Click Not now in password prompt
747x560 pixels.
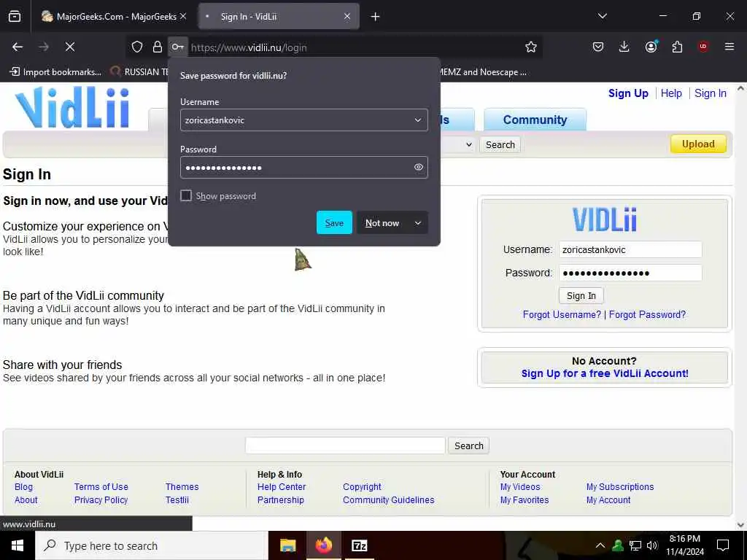[x=382, y=223]
